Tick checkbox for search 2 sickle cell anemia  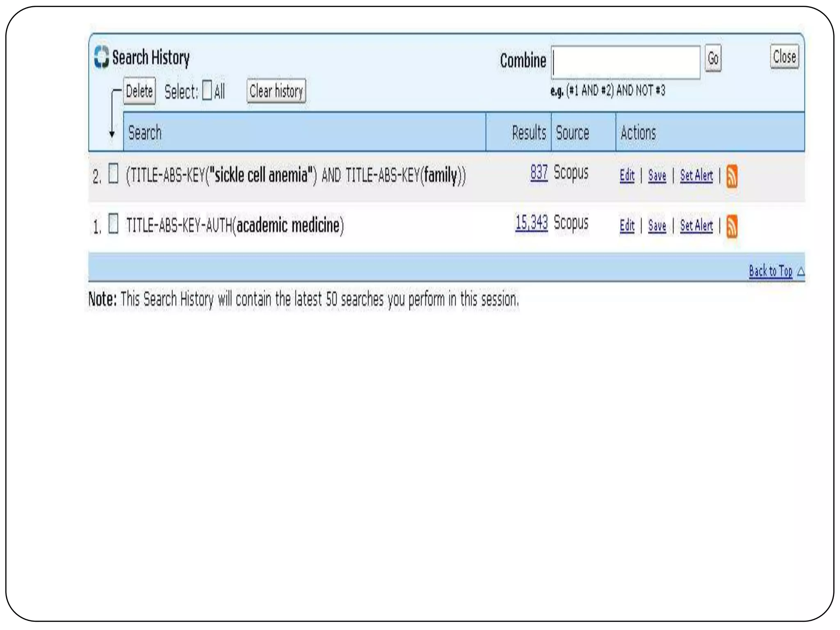pos(113,173)
